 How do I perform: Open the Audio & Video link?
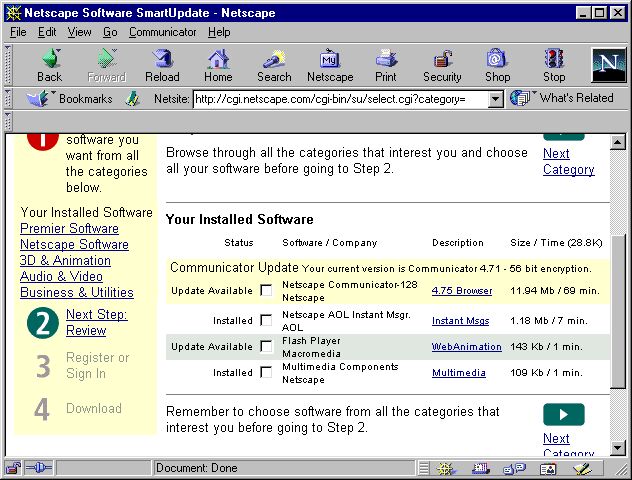pos(61,276)
